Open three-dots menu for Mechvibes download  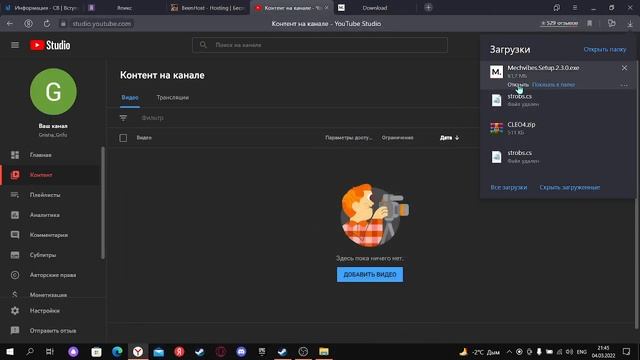pyautogui.click(x=624, y=85)
